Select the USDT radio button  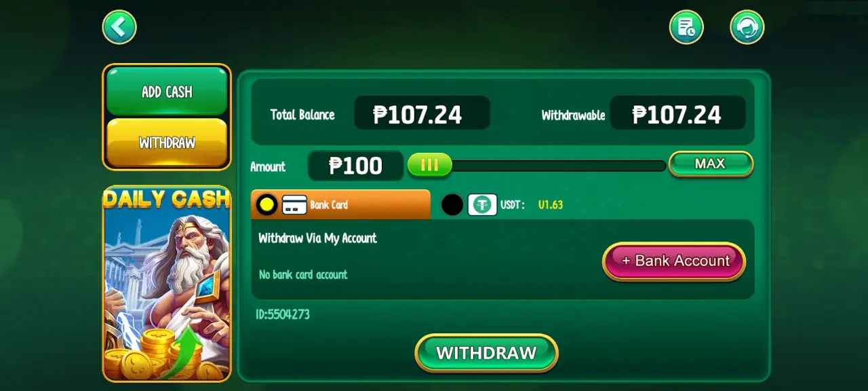[452, 204]
